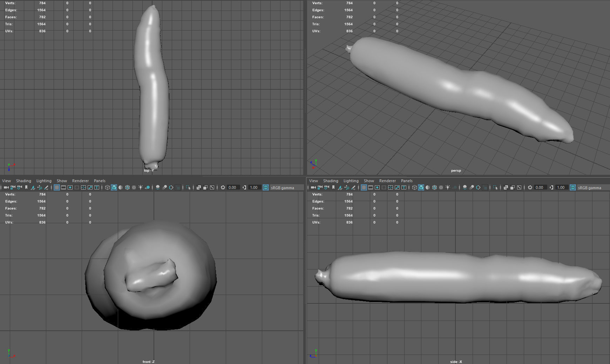610x364 pixels.
Task: Click the 'top -Y' viewport camera label
Action: click(x=149, y=171)
